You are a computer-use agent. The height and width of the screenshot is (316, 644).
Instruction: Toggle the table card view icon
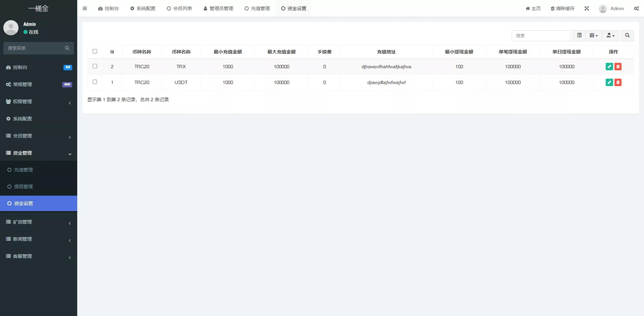[579, 36]
